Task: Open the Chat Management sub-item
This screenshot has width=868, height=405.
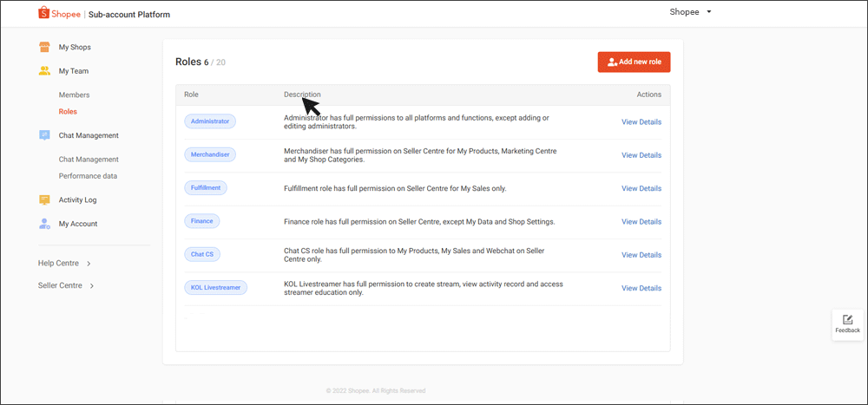Action: (89, 160)
